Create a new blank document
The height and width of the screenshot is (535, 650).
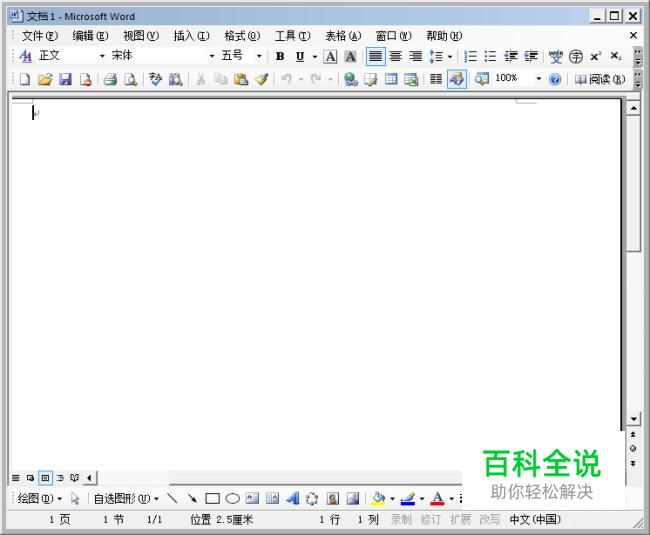(25, 79)
